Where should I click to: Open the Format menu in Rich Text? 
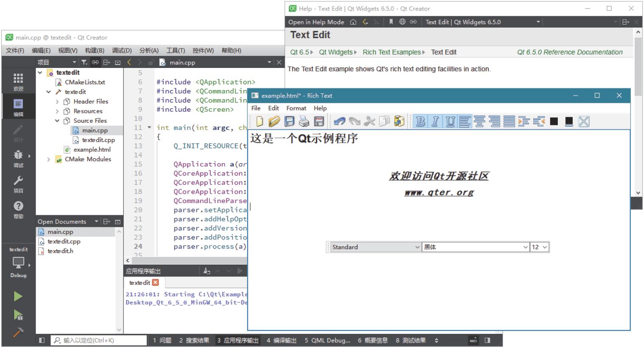296,108
